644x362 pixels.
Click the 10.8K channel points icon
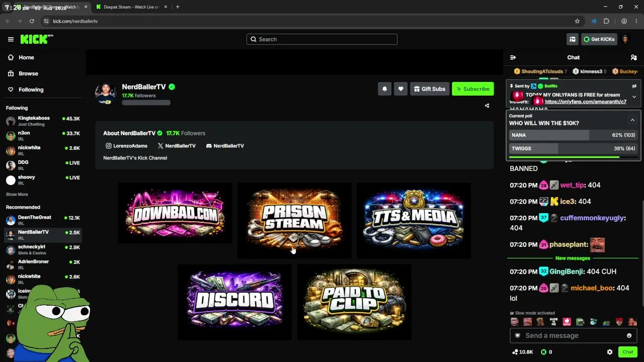click(515, 352)
